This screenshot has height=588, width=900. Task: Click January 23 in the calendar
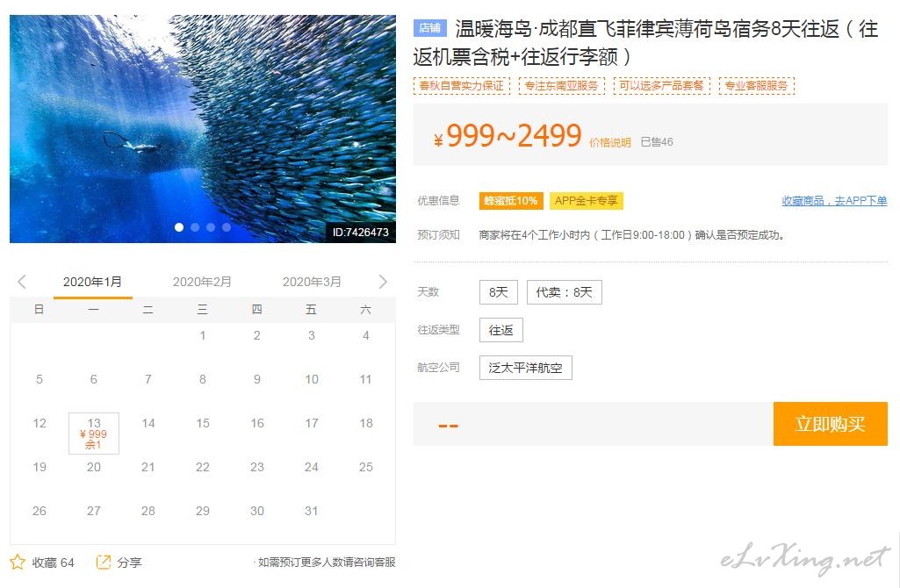click(257, 467)
